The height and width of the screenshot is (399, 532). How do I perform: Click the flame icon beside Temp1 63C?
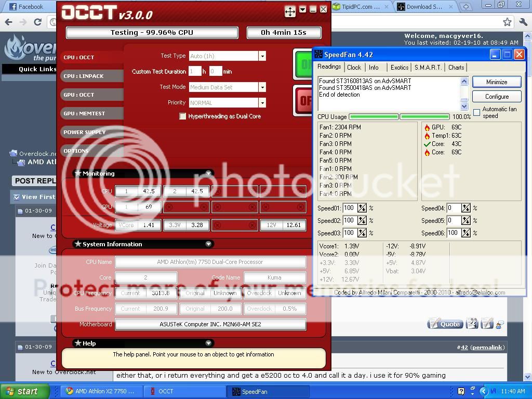click(427, 136)
